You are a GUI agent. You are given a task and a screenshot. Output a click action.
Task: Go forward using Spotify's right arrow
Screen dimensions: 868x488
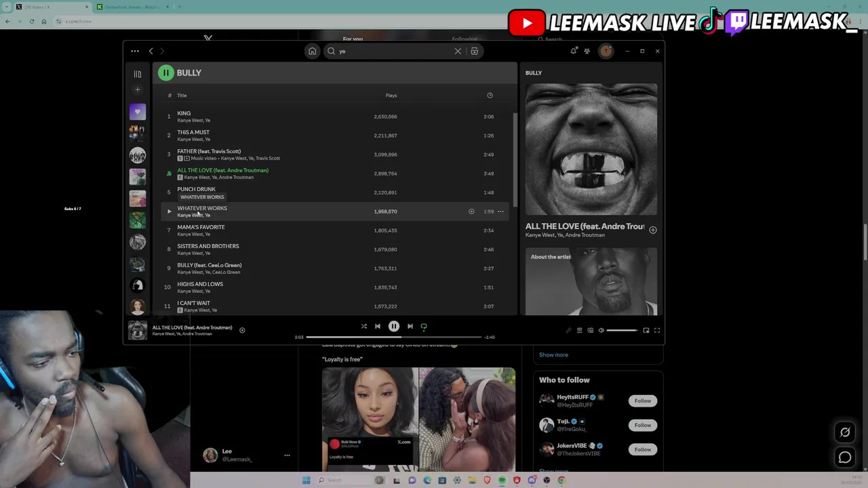[162, 51]
